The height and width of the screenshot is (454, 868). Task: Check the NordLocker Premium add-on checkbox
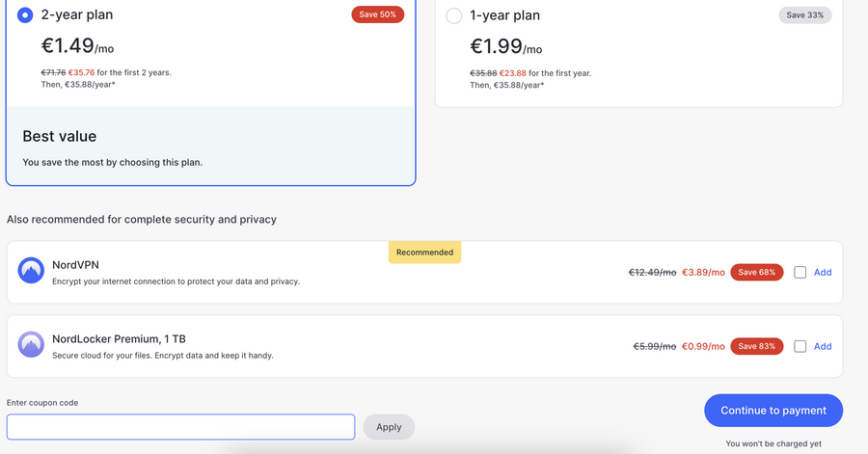pyautogui.click(x=800, y=346)
